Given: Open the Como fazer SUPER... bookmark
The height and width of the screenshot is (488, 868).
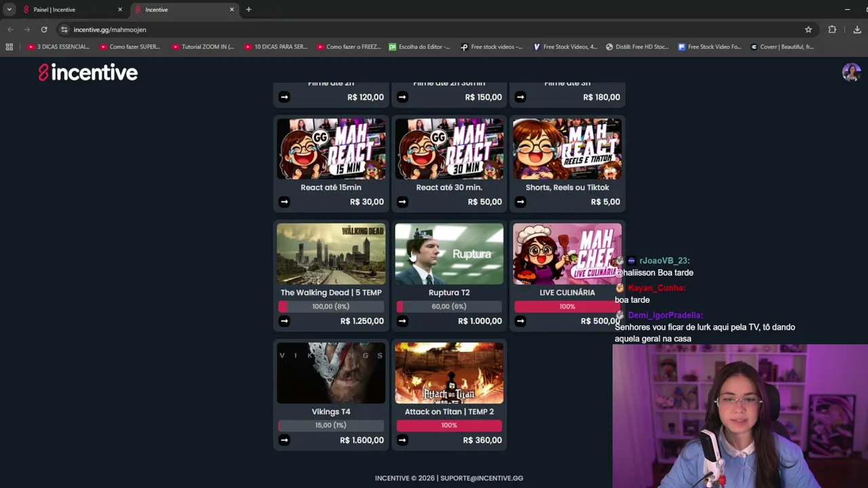Looking at the screenshot, I should click(130, 47).
